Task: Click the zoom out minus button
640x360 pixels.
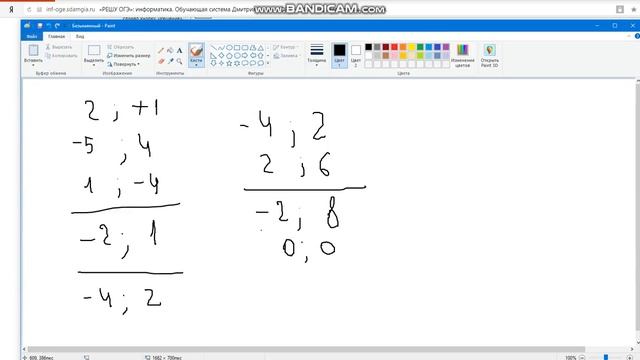Action: (582, 358)
